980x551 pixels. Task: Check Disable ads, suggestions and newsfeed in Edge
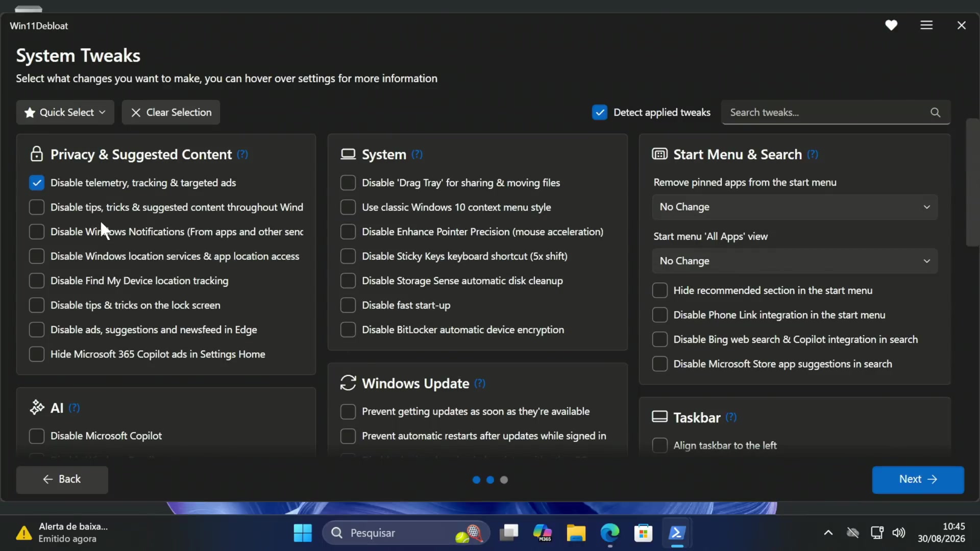click(x=37, y=330)
